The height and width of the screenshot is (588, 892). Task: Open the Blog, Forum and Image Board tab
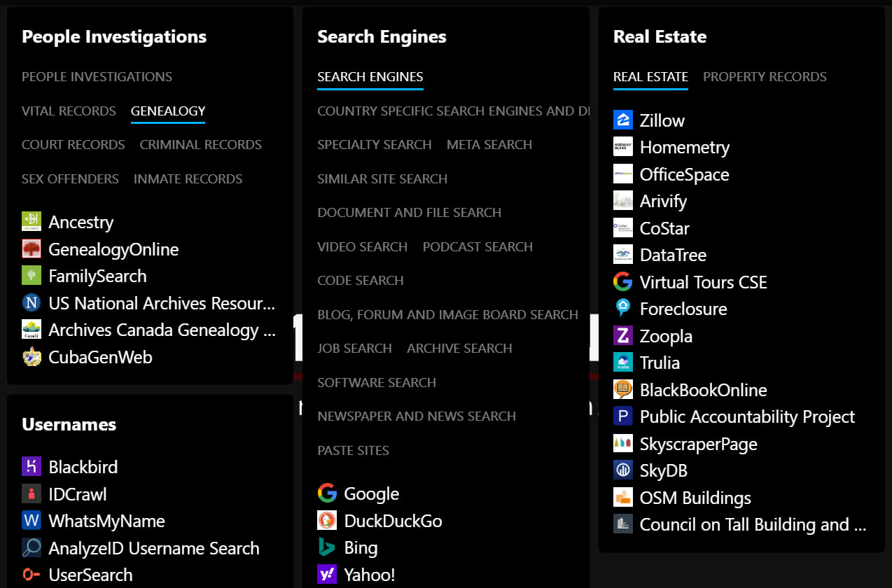click(448, 314)
